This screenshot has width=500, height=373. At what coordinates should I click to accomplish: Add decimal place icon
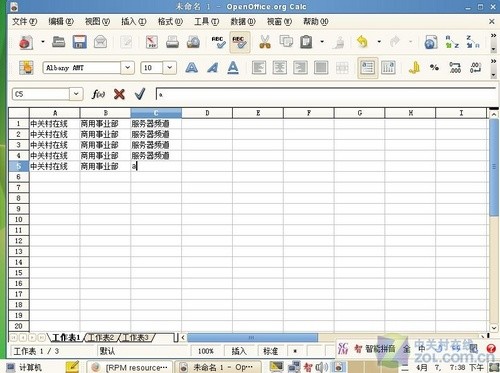tap(455, 68)
